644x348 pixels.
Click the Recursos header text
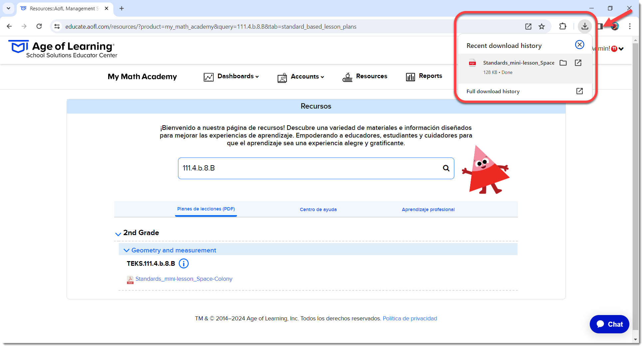coord(316,106)
